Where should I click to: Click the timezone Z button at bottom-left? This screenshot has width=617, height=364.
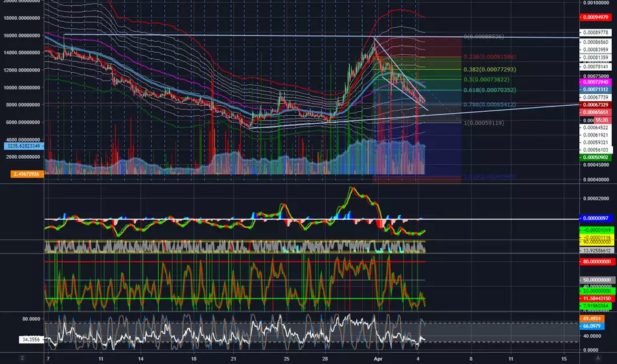(22, 358)
